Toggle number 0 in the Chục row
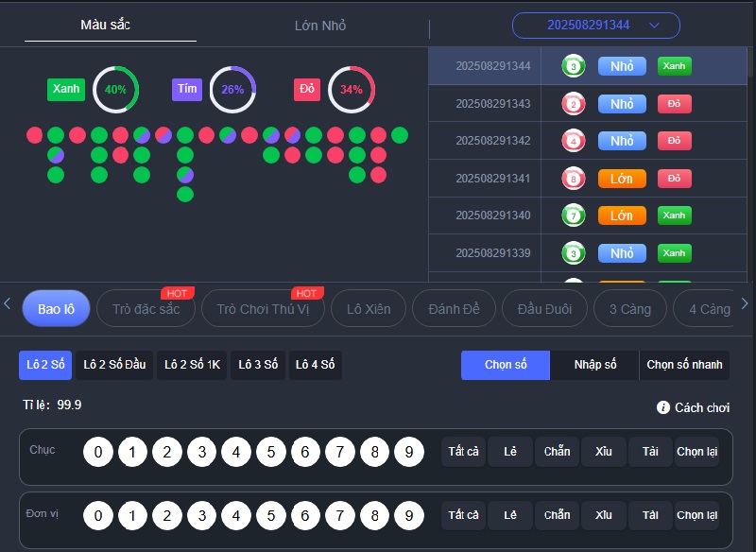Viewport: 756px width, 552px height. 98,452
